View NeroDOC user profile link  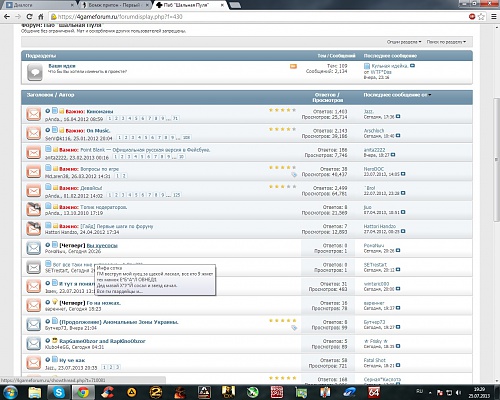374,169
